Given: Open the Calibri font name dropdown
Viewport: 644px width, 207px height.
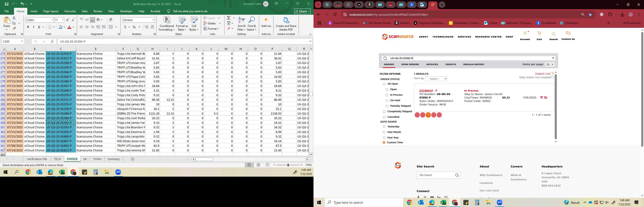Looking at the screenshot, I should [52, 20].
